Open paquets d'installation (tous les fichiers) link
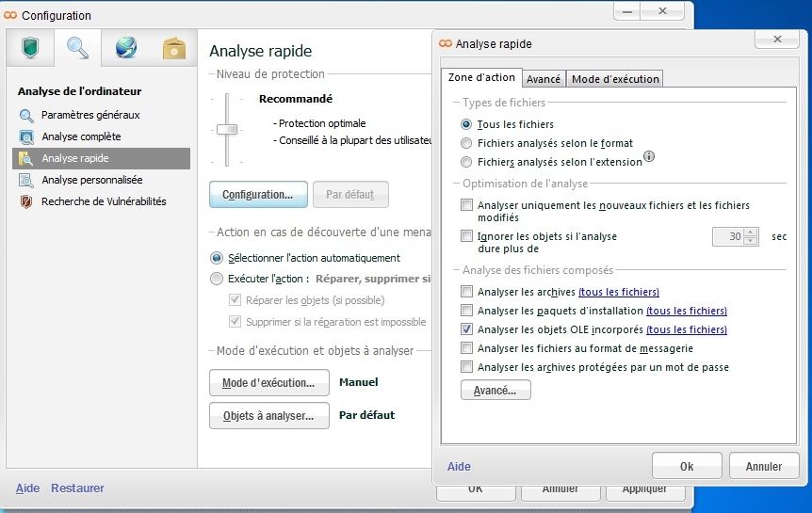This screenshot has height=513, width=812. (x=687, y=311)
